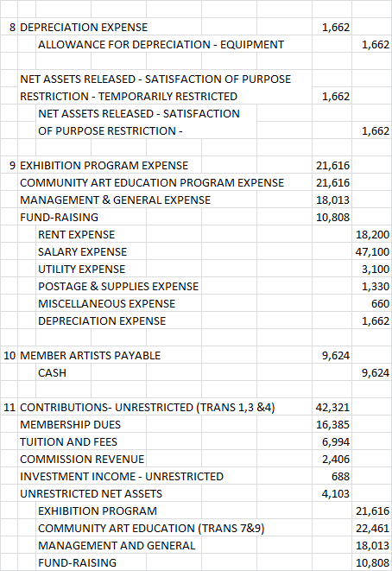The width and height of the screenshot is (392, 571).
Task: Click COMMUNITY ART EDUCATION PROGRAM EXPENSE label
Action: coord(152,182)
